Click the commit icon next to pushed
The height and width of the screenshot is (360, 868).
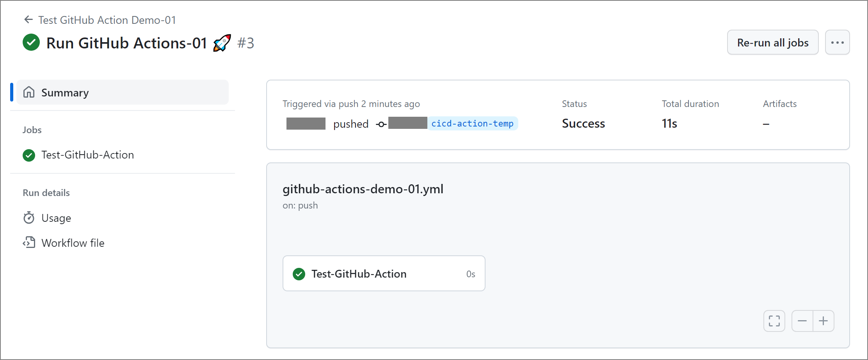(381, 124)
